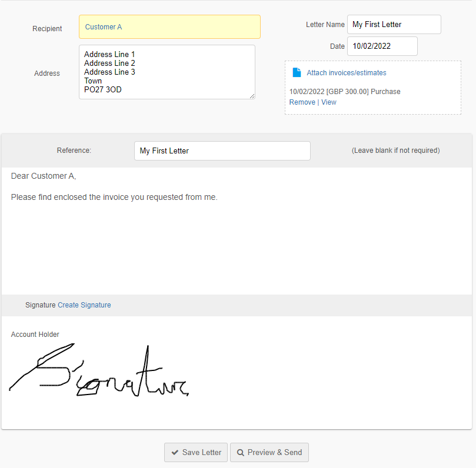Click the "Dear Customer A," greeting line

[x=44, y=176]
